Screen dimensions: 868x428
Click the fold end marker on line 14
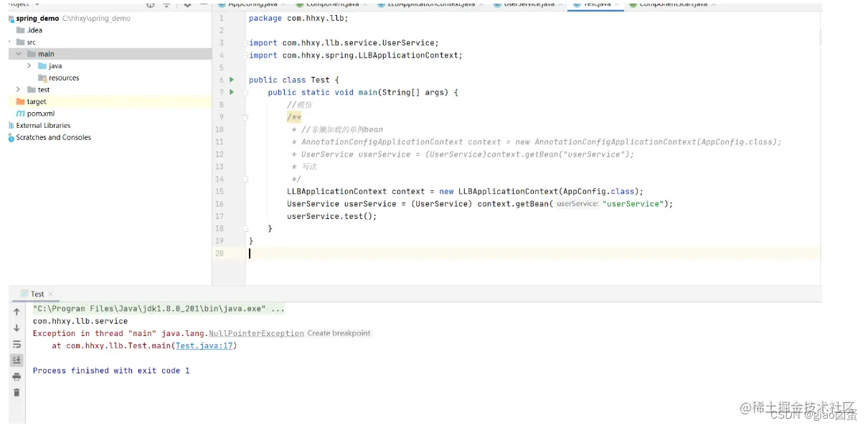pyautogui.click(x=245, y=179)
